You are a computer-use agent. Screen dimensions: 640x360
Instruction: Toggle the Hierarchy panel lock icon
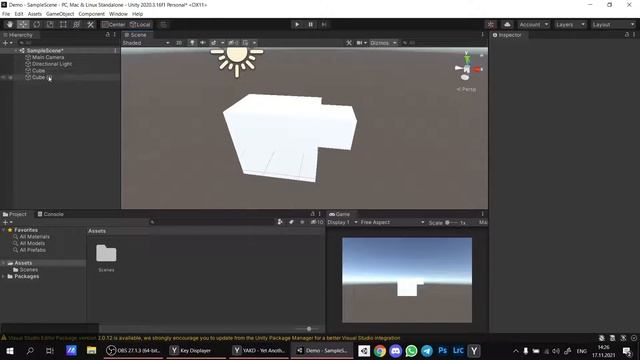[x=108, y=35]
